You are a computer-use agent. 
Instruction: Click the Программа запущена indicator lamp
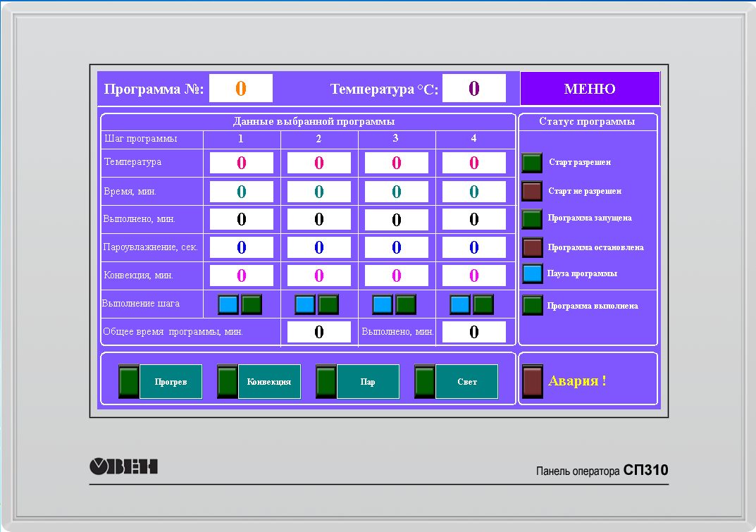(x=532, y=219)
